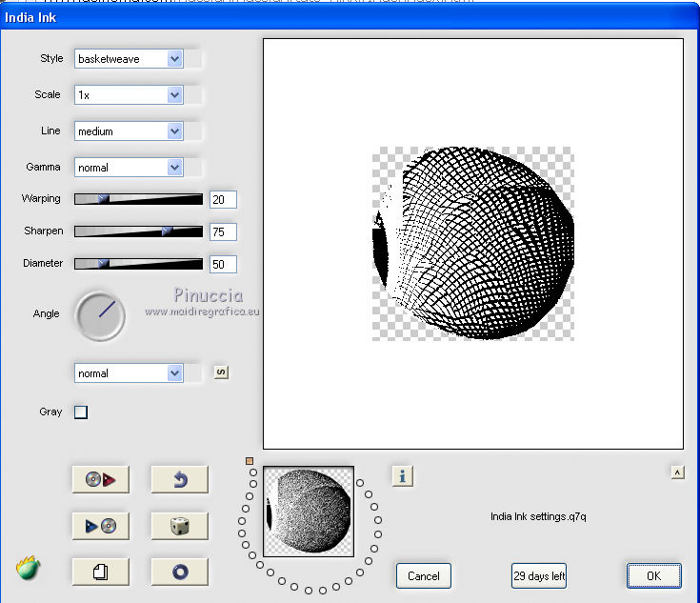This screenshot has width=700, height=603.
Task: Click the small sphere preview thumbnail
Action: pyautogui.click(x=309, y=512)
